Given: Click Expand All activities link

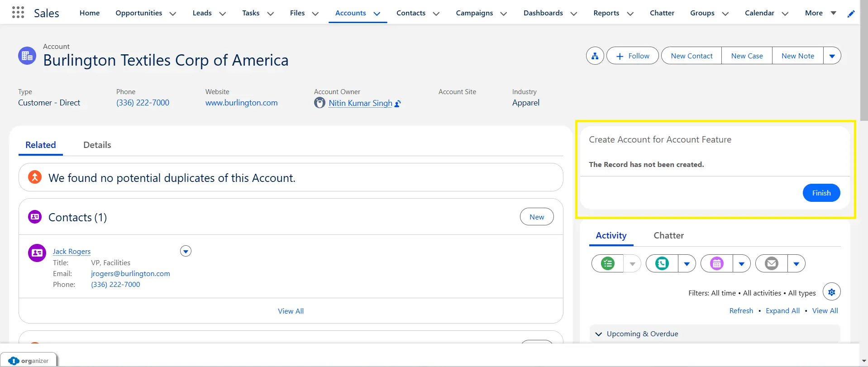Looking at the screenshot, I should [782, 311].
